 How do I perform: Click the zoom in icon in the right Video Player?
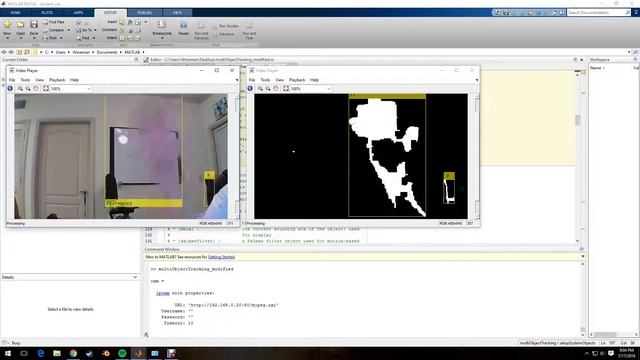(x=260, y=89)
